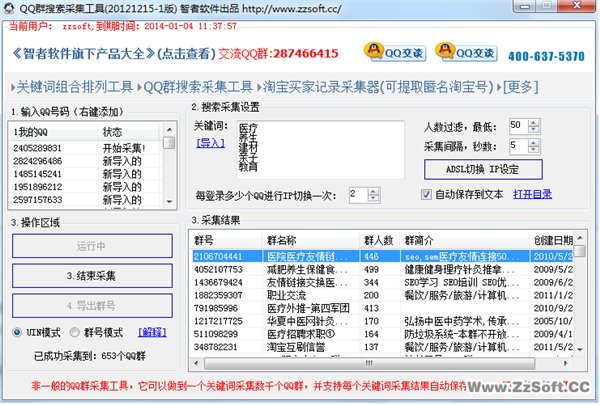Image resolution: width=600 pixels, height=405 pixels.
Task: Click 创建日期 column header
Action: tap(552, 240)
